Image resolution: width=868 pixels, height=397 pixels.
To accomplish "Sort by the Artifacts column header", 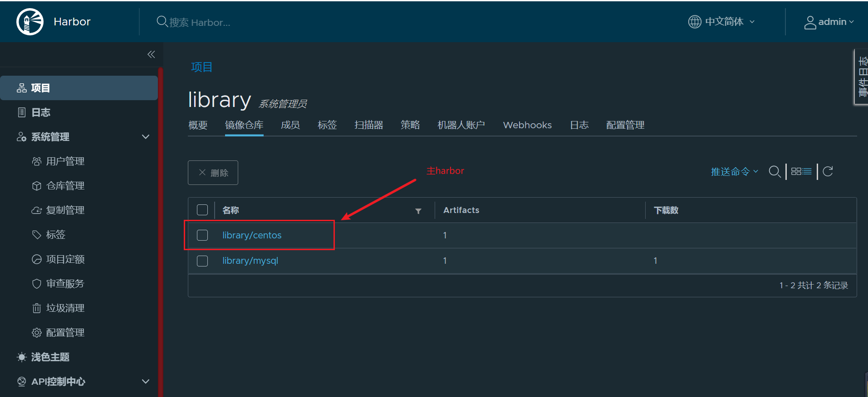I will click(461, 210).
